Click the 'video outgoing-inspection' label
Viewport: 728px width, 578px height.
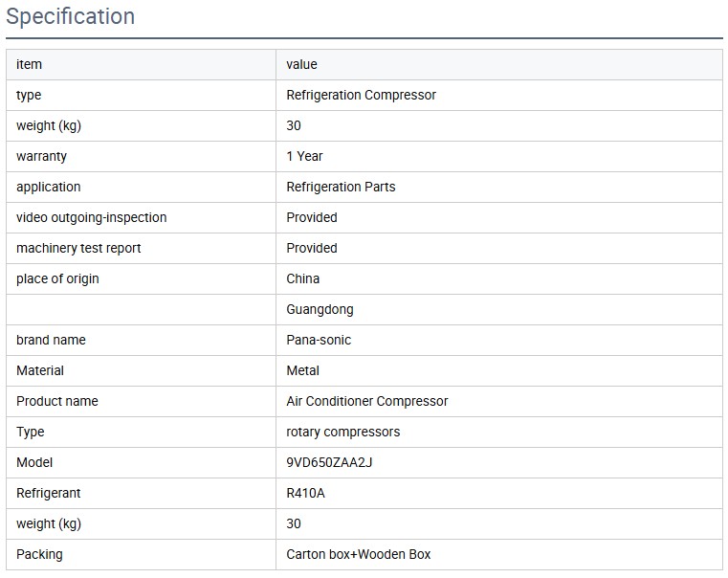91,217
